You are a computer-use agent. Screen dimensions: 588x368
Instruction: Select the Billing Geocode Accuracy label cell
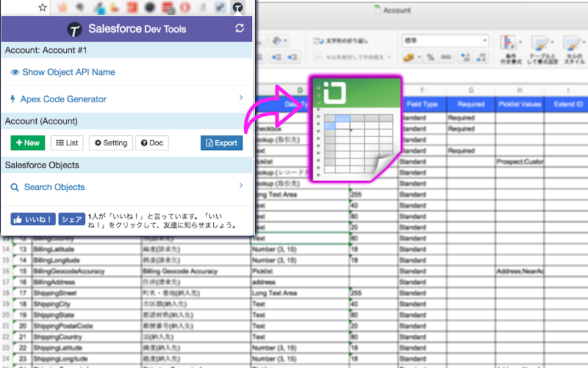tap(196, 271)
